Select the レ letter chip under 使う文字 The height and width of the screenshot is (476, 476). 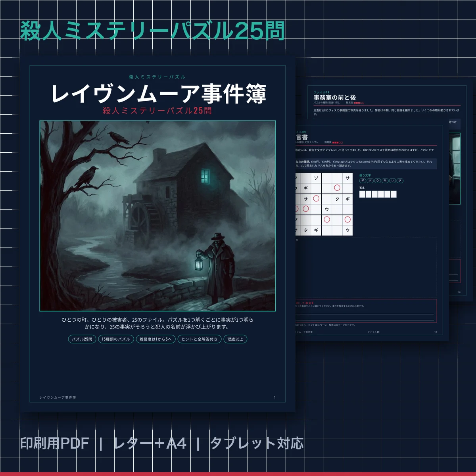(x=393, y=180)
